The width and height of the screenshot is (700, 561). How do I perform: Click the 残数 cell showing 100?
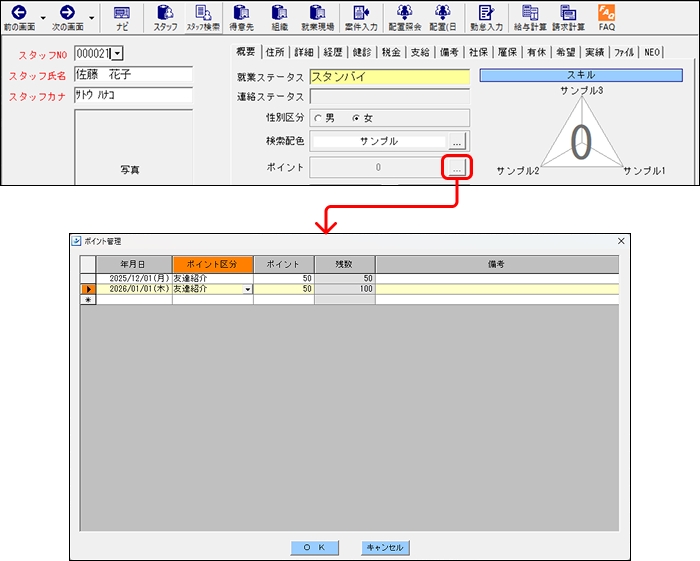click(345, 289)
